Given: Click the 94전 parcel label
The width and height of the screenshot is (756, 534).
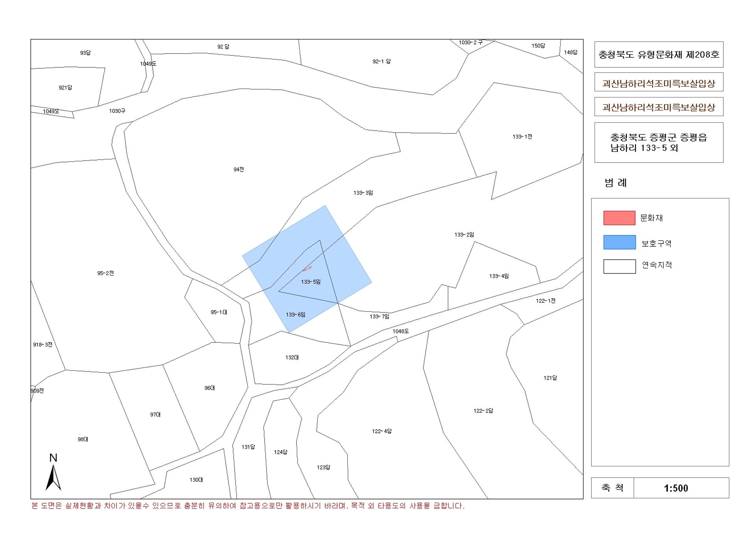Looking at the screenshot, I should tap(239, 170).
